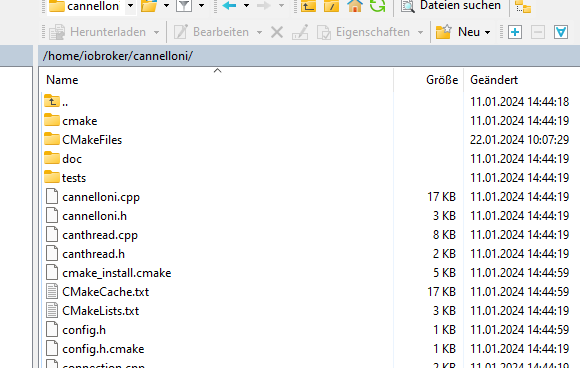
Task: Go back with the blue left arrow
Action: point(229,6)
